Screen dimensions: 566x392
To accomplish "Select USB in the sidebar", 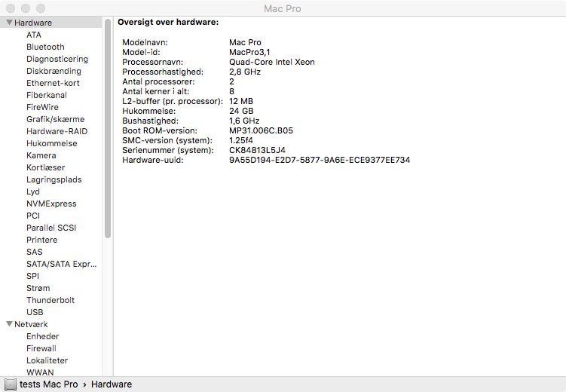I will (x=35, y=312).
